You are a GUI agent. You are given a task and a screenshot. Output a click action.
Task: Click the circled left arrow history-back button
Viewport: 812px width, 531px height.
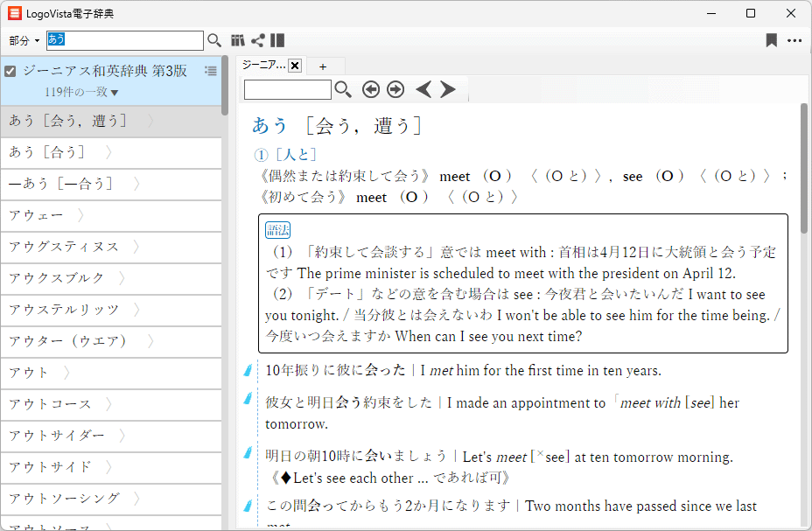point(371,89)
